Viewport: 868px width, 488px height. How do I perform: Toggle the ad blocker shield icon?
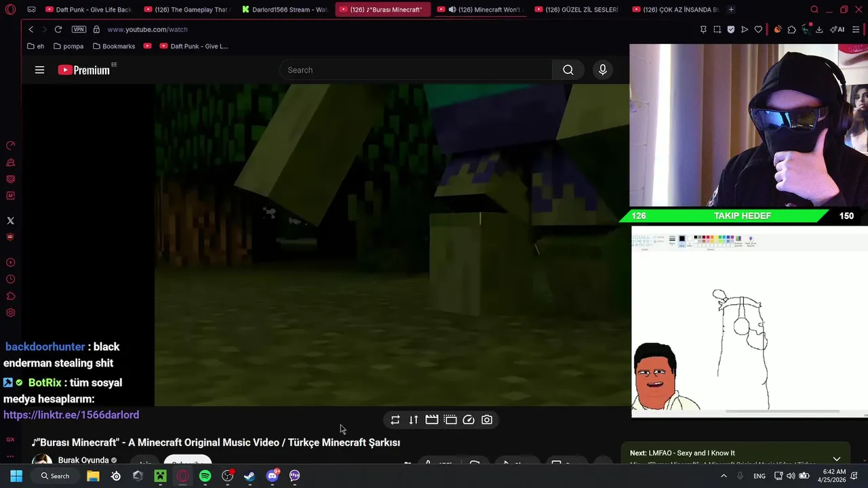point(731,29)
